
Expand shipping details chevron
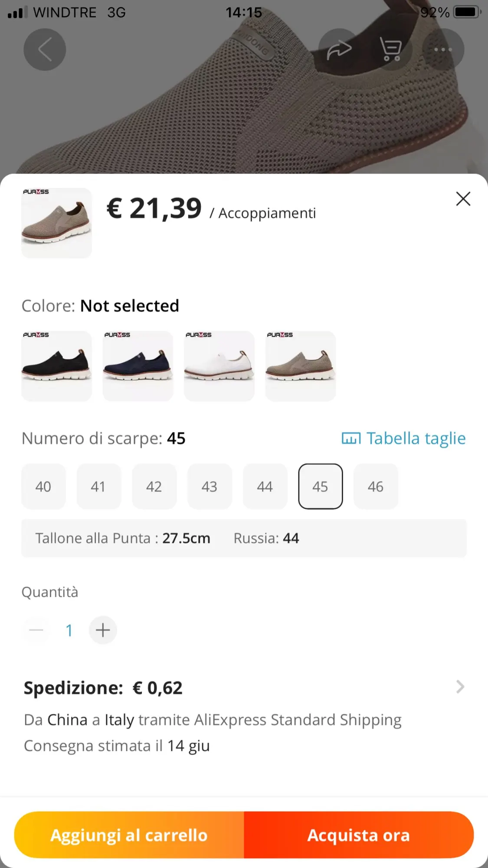pos(460,687)
